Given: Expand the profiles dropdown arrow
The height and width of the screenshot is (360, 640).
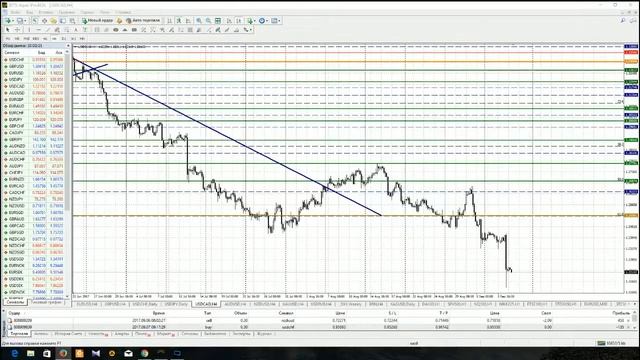Looking at the screenshot, I should [25, 20].
